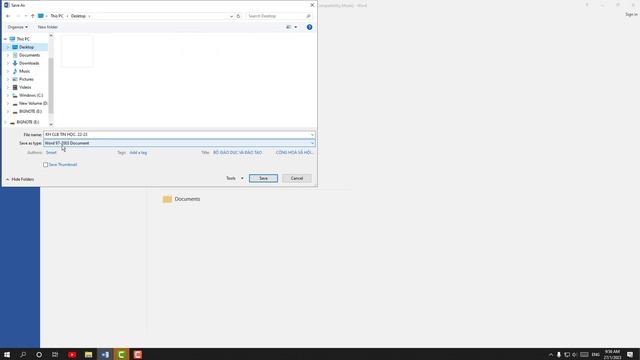
Task: Open the Windows Start menu
Action: click(7, 354)
